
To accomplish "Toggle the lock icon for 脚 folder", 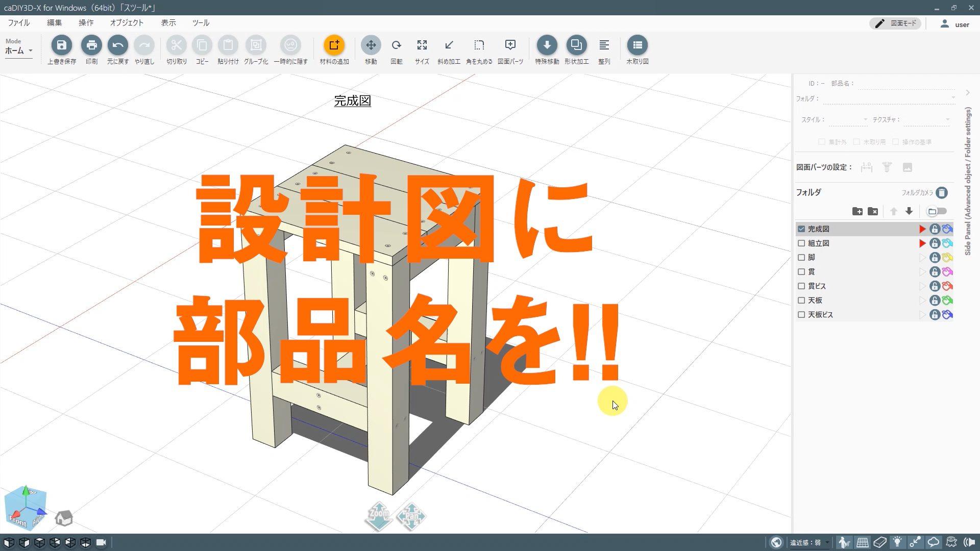I will pyautogui.click(x=935, y=258).
